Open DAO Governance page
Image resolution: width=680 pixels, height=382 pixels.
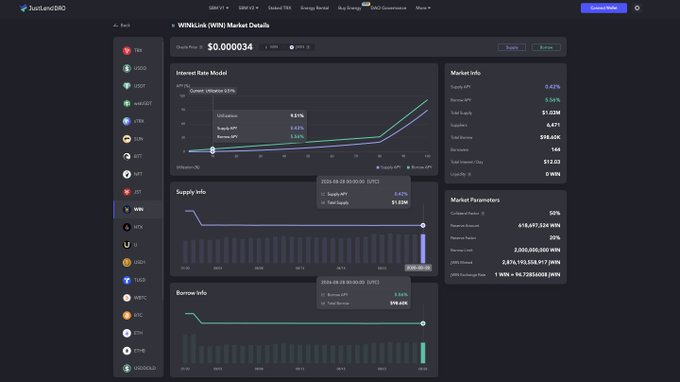click(389, 8)
